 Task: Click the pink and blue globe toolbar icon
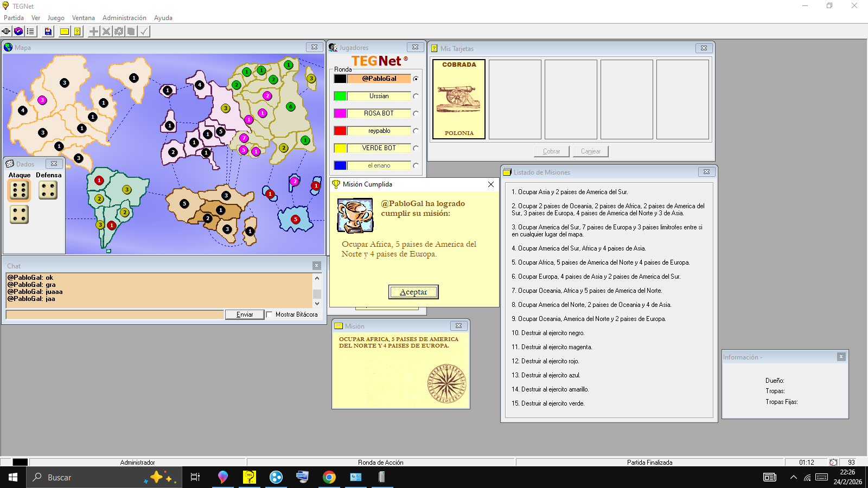pyautogui.click(x=18, y=31)
